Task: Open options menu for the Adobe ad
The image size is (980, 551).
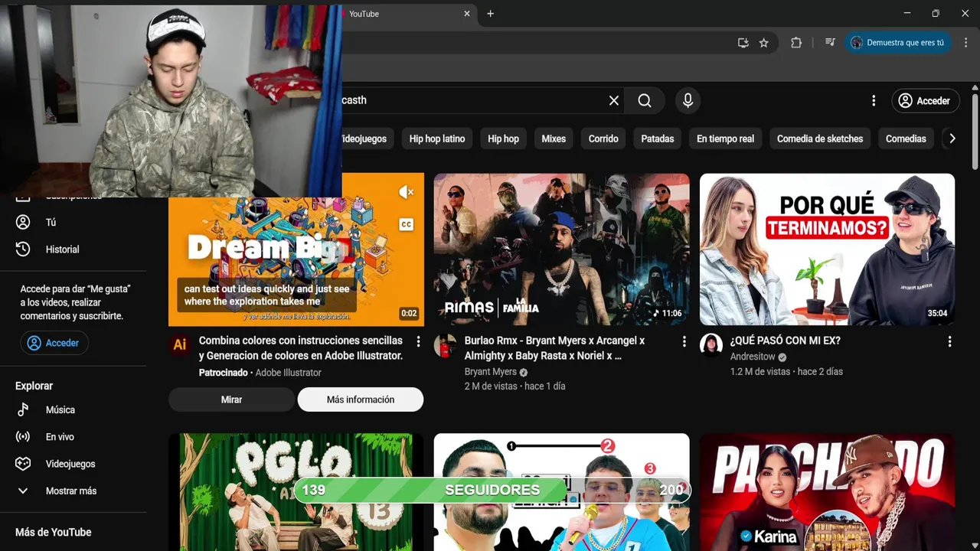Action: click(418, 341)
